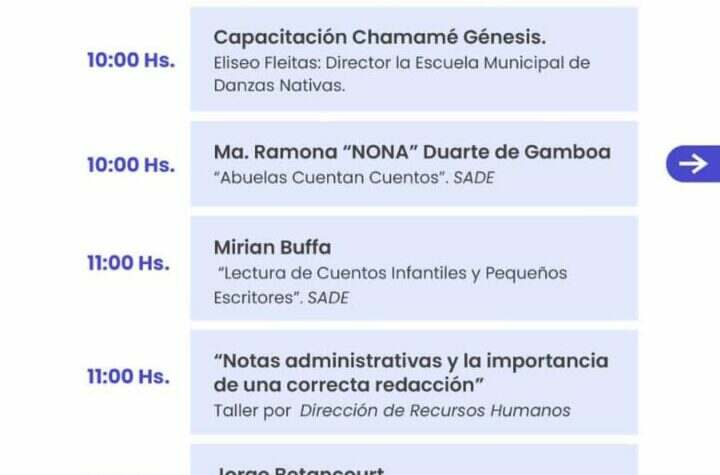The height and width of the screenshot is (475, 720).
Task: Click the SADE label under Abuelas Cuentan Cuentos
Action: click(x=474, y=177)
